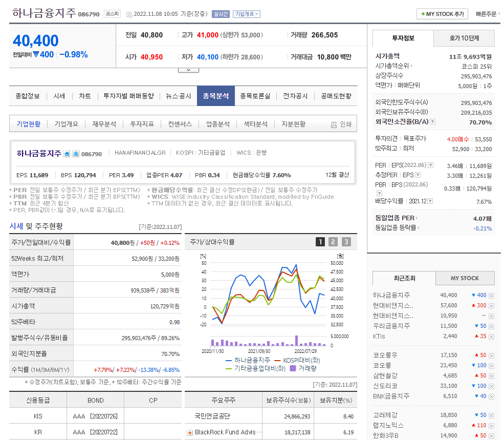Show chart page 3 of 주가/상대수익률

(346, 242)
